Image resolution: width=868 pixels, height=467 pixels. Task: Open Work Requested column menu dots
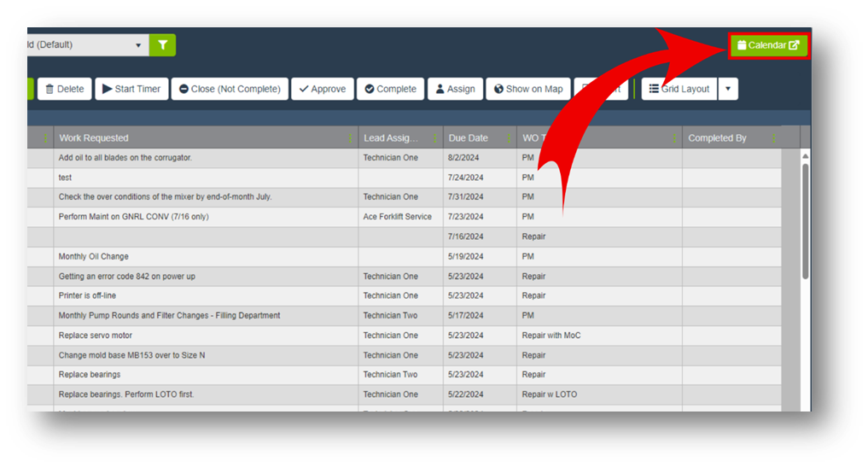click(x=350, y=138)
